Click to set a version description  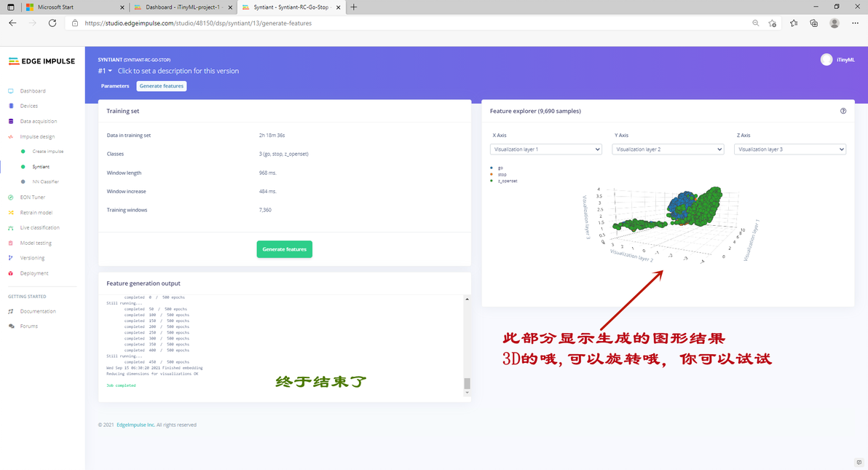tap(178, 71)
